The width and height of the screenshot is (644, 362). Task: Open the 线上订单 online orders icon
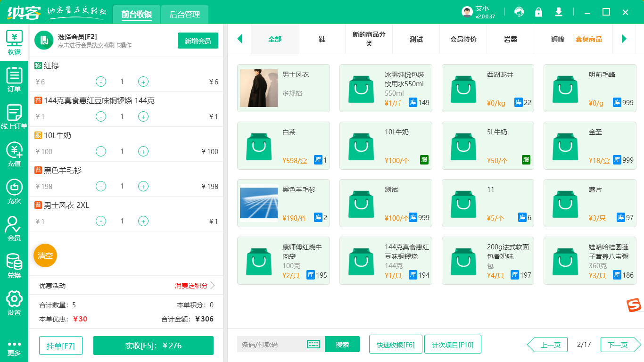coord(14,117)
